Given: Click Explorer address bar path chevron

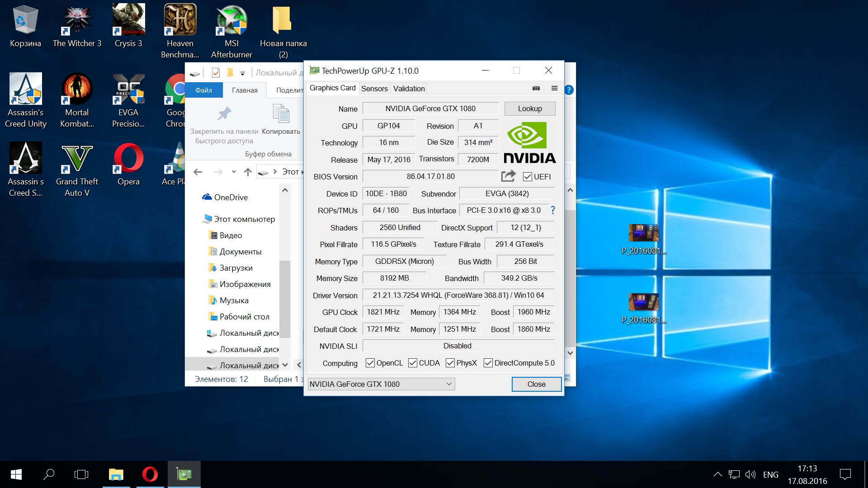Looking at the screenshot, I should tap(275, 172).
